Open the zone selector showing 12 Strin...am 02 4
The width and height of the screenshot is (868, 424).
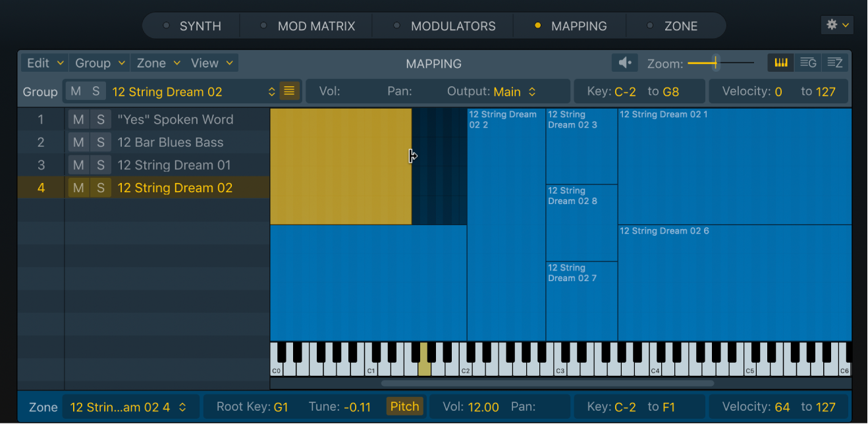(x=129, y=406)
